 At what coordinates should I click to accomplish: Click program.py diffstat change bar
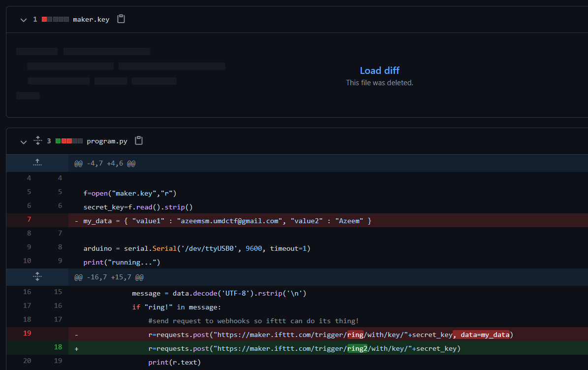click(x=69, y=141)
